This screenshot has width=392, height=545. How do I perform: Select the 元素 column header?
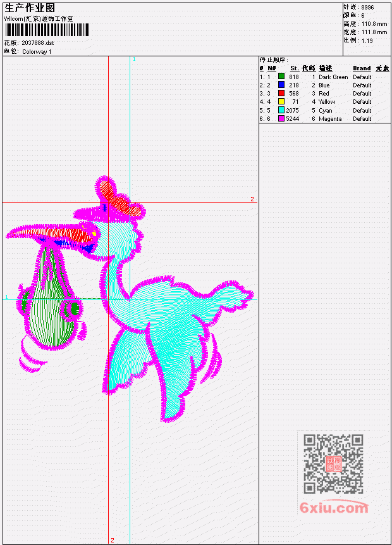click(383, 68)
